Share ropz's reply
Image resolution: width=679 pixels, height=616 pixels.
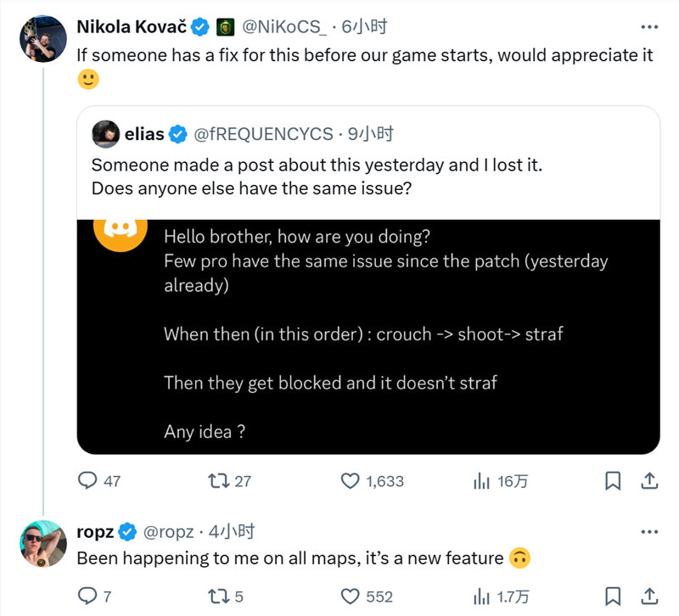(x=649, y=596)
